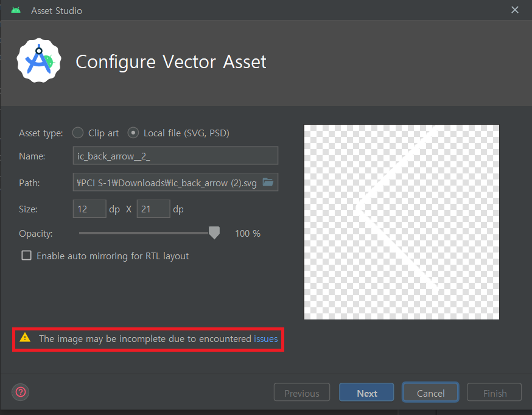Click the Cancel button
Viewport: 532px width, 415px height.
[x=430, y=392]
